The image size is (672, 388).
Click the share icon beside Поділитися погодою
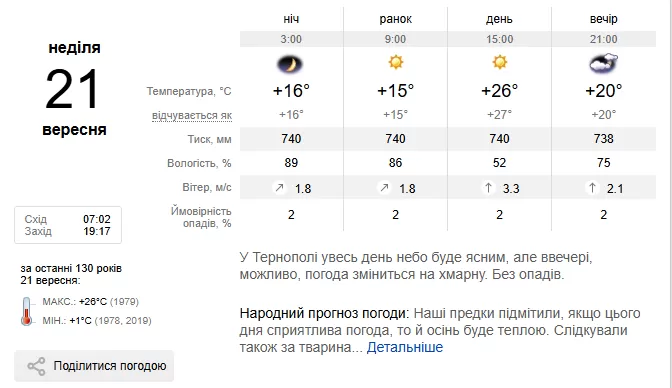(36, 366)
